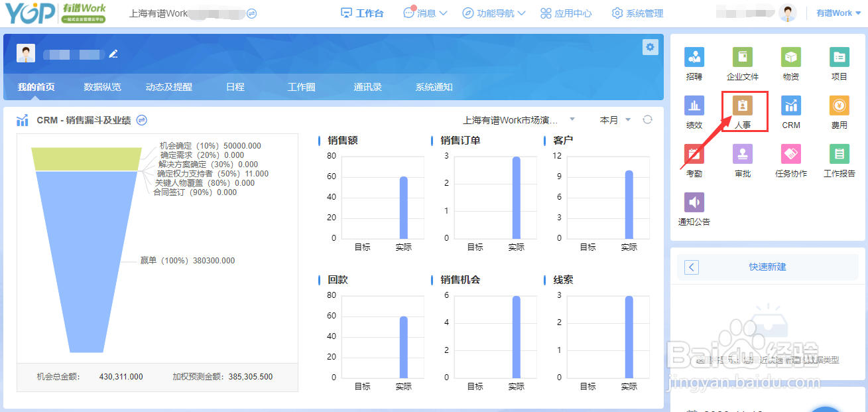Switch to the 系统通知 tab
Image resolution: width=868 pixels, height=412 pixels.
click(x=434, y=87)
